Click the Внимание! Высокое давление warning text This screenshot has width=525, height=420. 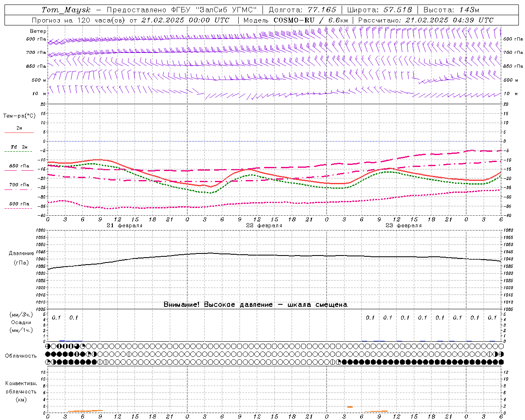(256, 305)
